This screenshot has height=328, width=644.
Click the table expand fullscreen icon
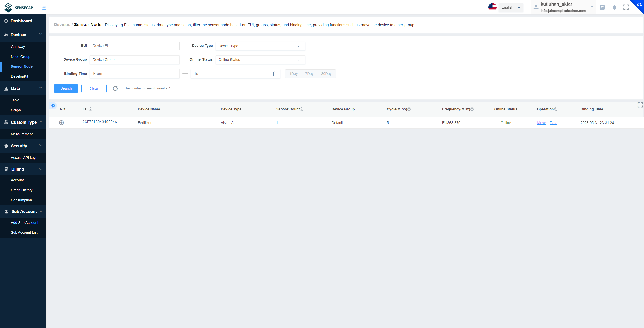pyautogui.click(x=640, y=105)
